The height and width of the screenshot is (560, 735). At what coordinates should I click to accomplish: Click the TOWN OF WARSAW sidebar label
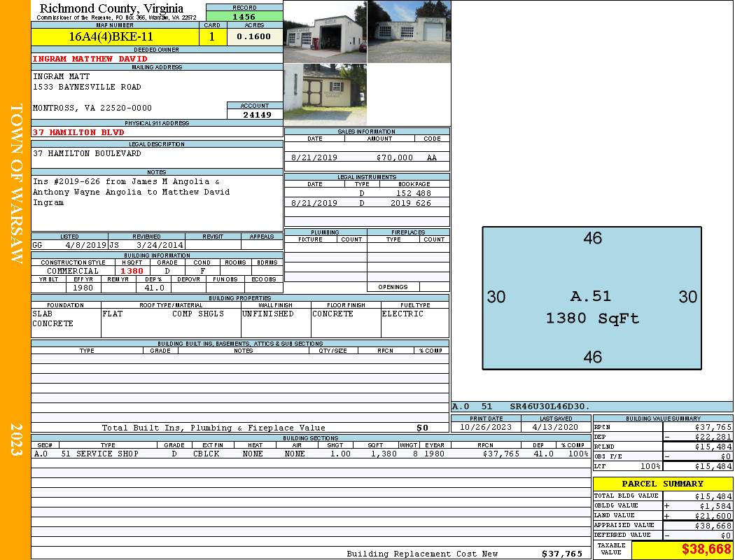[x=16, y=183]
